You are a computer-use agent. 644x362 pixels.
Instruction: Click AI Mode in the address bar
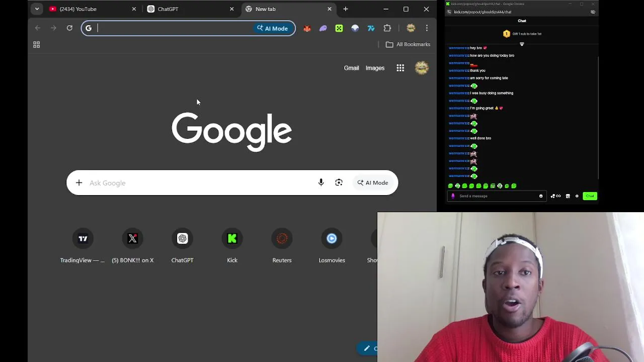point(272,28)
